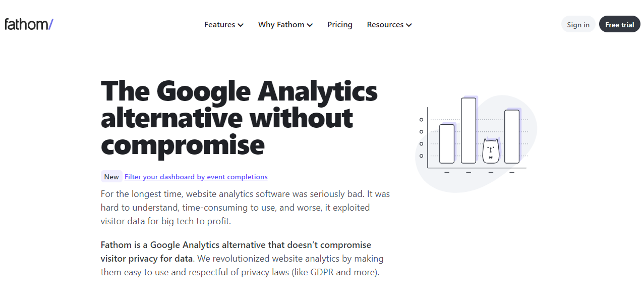Click the rightmost bar in chart illustration
The height and width of the screenshot is (299, 644).
[x=512, y=136]
